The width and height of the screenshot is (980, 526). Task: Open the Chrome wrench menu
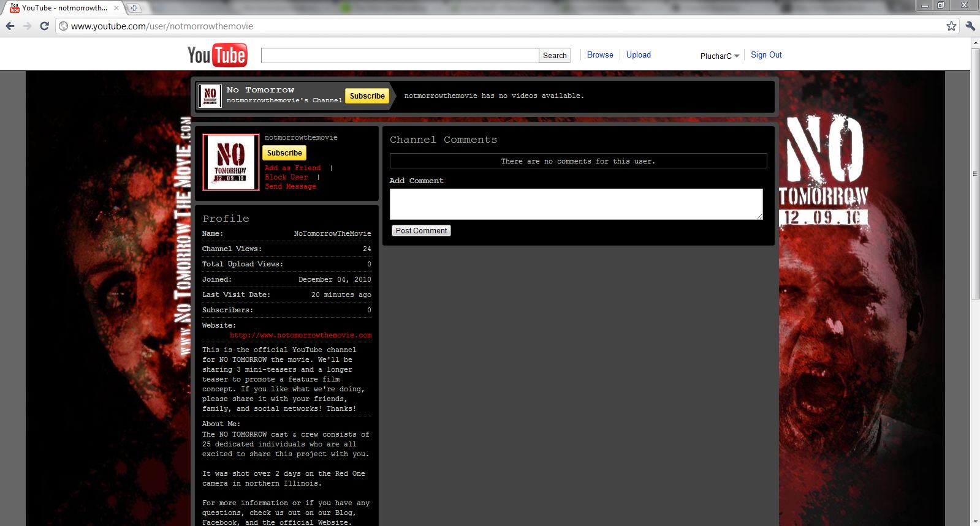[970, 26]
